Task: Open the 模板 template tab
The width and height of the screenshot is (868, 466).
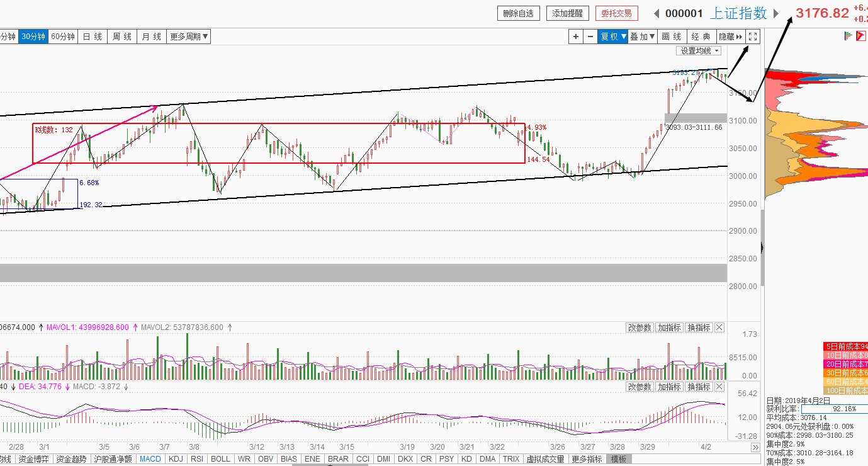Action: click(619, 459)
